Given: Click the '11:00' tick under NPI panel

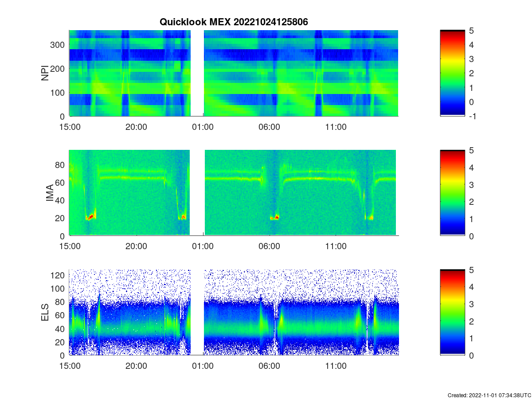Looking at the screenshot, I should pos(336,127).
